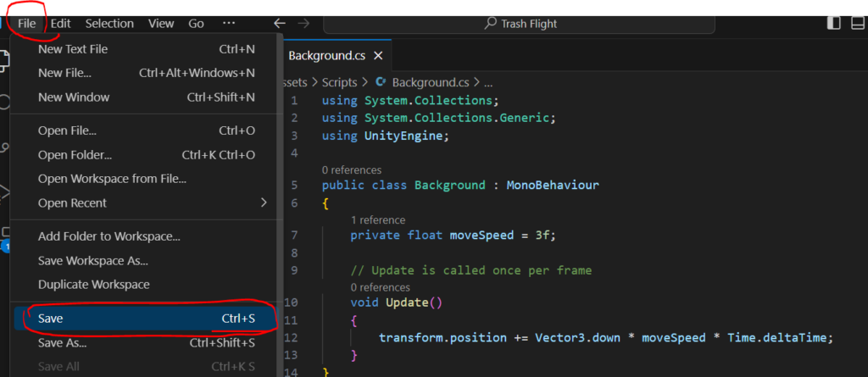The image size is (868, 377).
Task: Click the "1 reference" code lens link
Action: (378, 220)
